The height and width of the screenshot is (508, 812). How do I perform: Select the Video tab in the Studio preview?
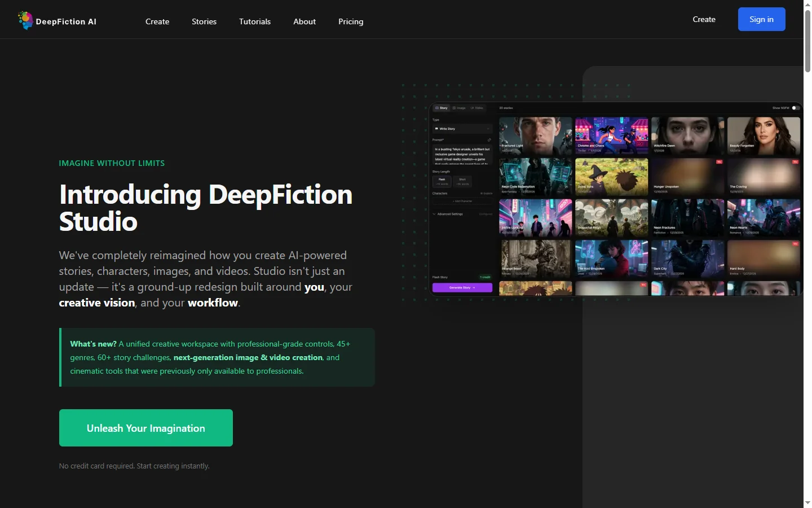pos(477,108)
